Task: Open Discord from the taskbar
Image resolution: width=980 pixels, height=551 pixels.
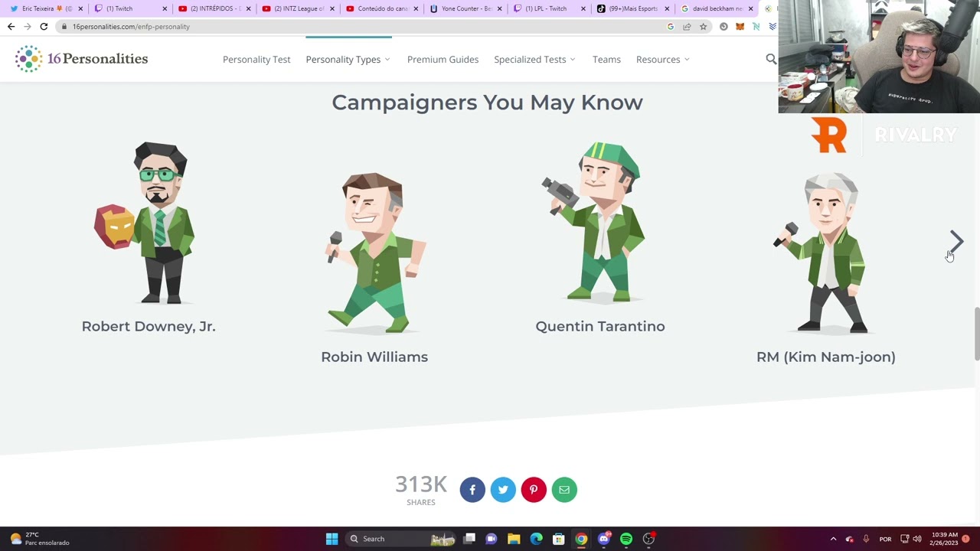Action: coord(604,539)
